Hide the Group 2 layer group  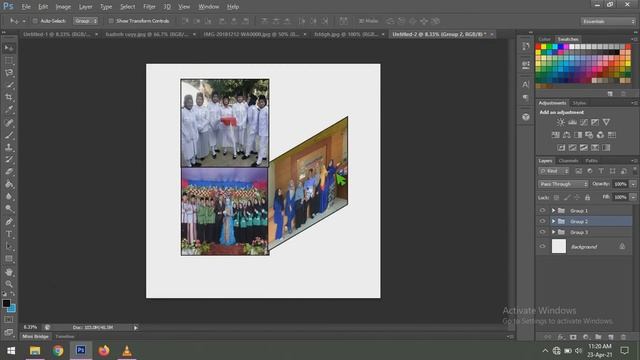point(542,221)
